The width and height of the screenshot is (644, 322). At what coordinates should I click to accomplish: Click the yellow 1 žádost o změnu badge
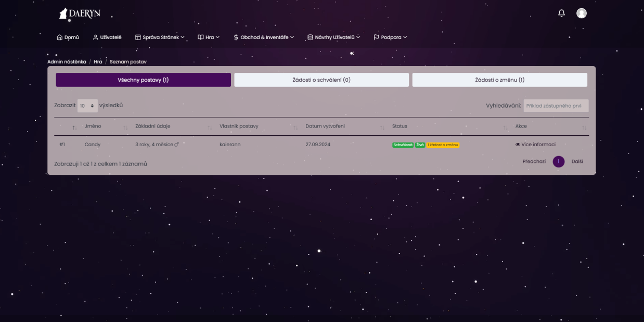[443, 145]
